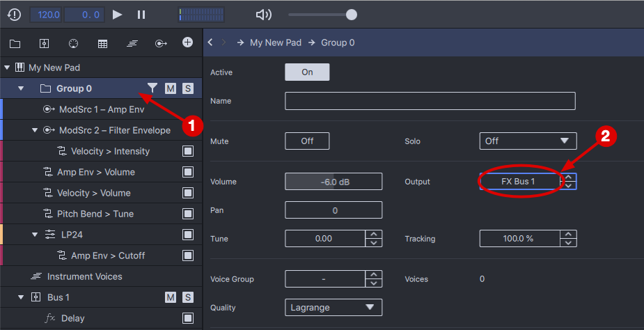Mute Group 0 with its M button

click(x=171, y=88)
